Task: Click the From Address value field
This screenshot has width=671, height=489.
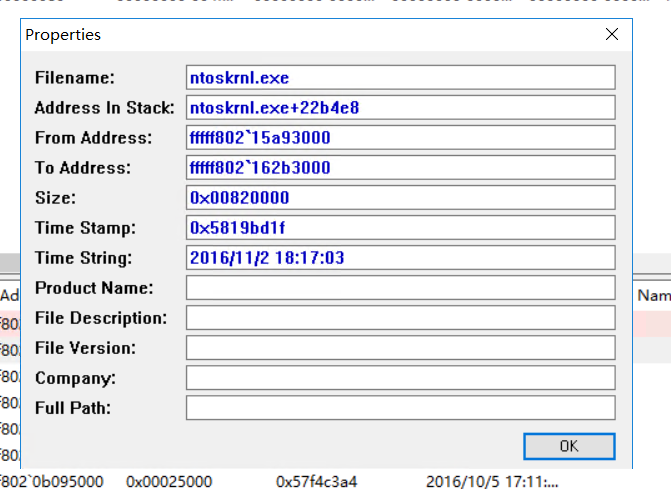Action: click(x=401, y=137)
